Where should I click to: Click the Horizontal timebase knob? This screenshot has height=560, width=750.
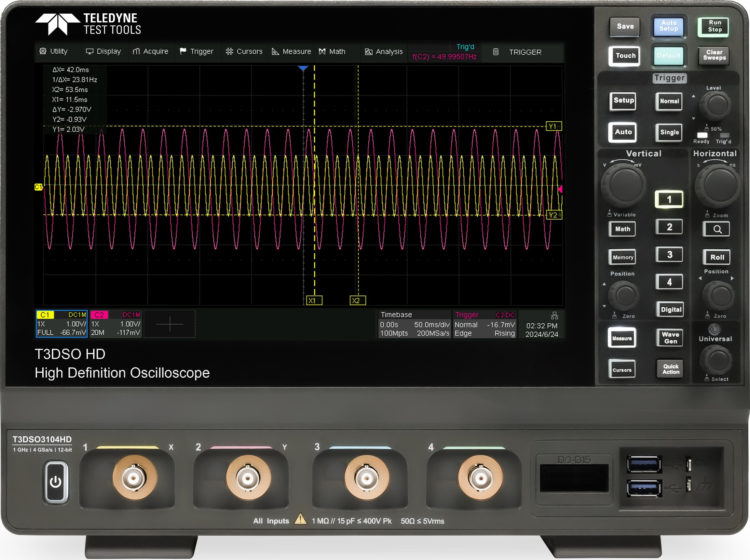pos(717,185)
